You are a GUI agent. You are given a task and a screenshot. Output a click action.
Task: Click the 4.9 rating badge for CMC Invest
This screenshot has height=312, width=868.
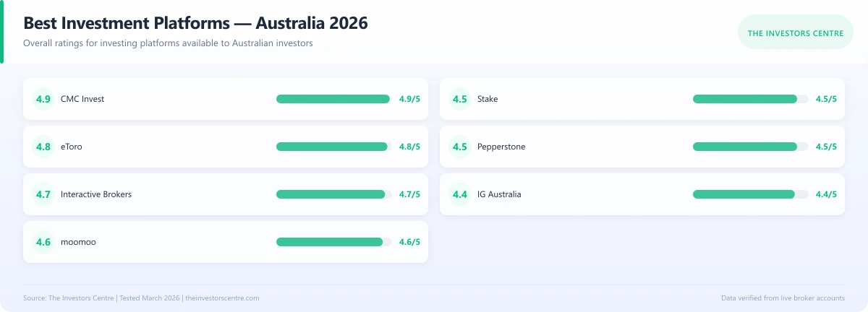tap(43, 99)
